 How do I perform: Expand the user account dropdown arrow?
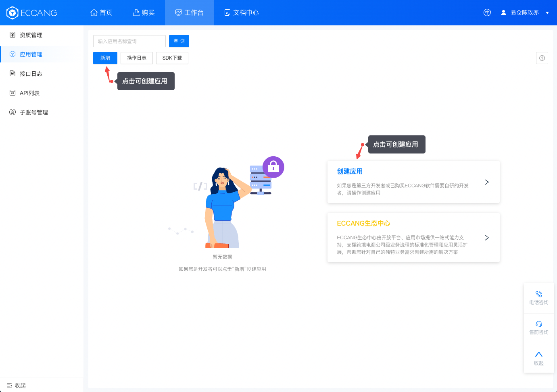[547, 13]
